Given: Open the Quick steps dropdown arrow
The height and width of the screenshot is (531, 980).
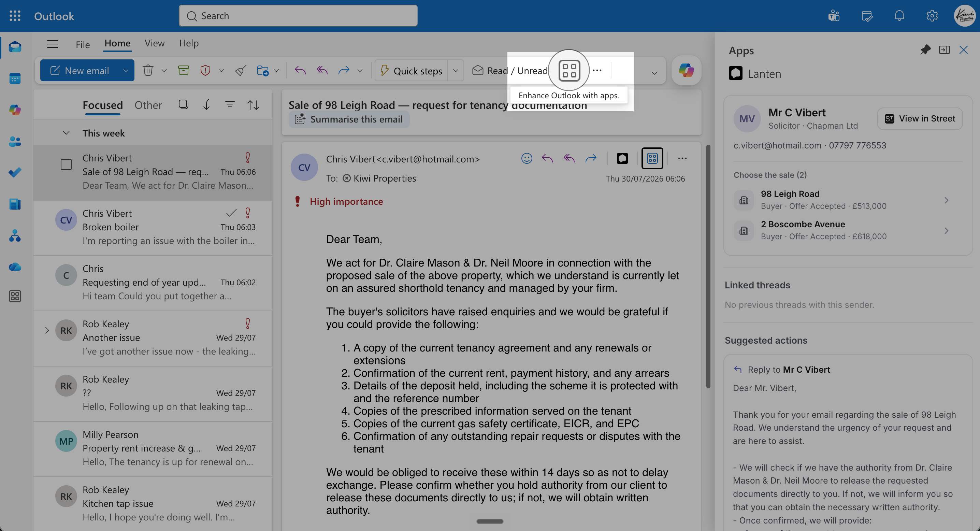Looking at the screenshot, I should 456,70.
